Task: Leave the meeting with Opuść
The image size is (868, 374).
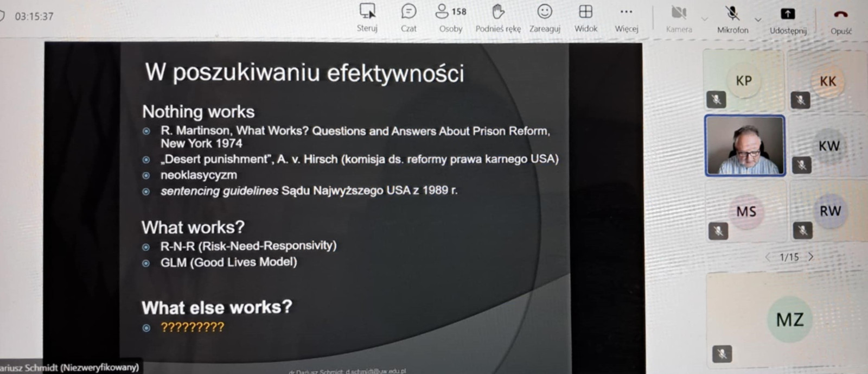Action: pos(840,14)
